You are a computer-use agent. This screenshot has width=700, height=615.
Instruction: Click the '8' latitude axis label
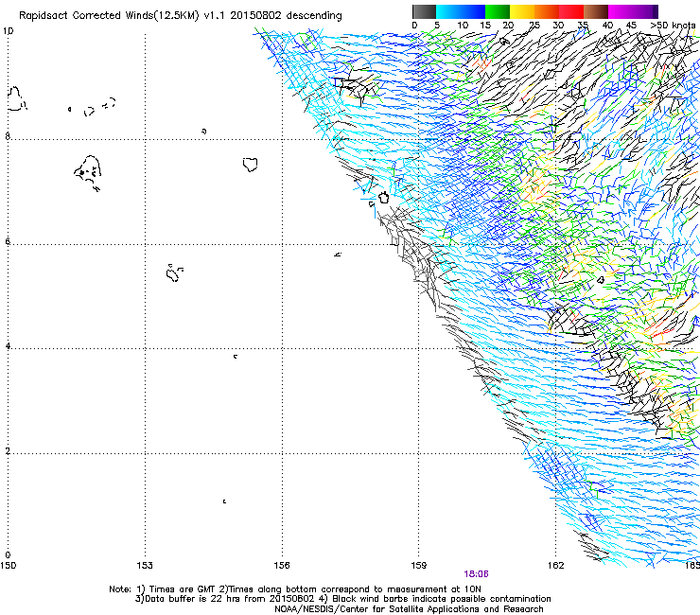pyautogui.click(x=8, y=136)
